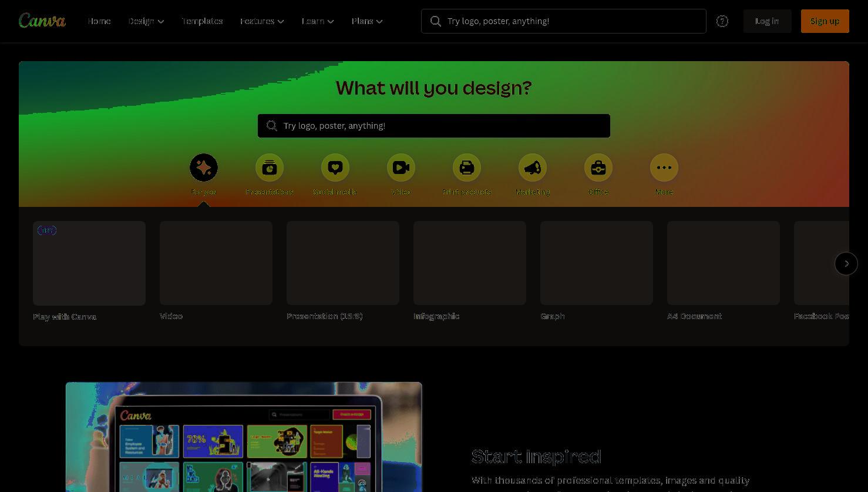Image resolution: width=868 pixels, height=492 pixels.
Task: Click the magnifier icon in hero search box
Action: point(272,126)
